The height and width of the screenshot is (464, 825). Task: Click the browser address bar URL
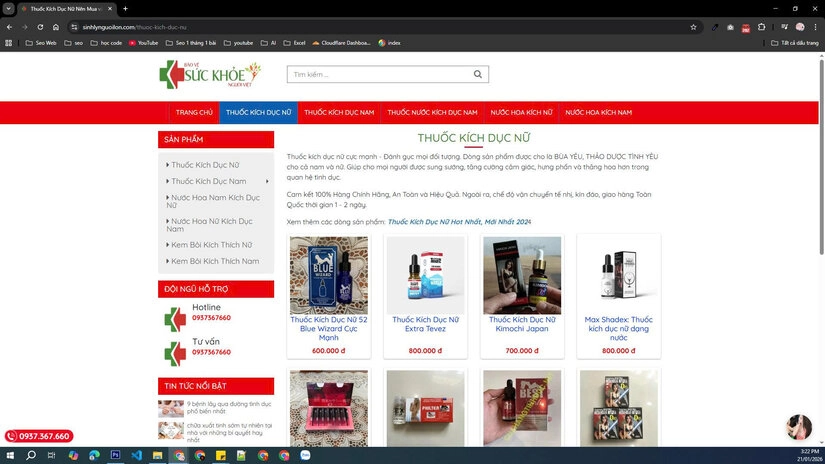click(x=134, y=27)
